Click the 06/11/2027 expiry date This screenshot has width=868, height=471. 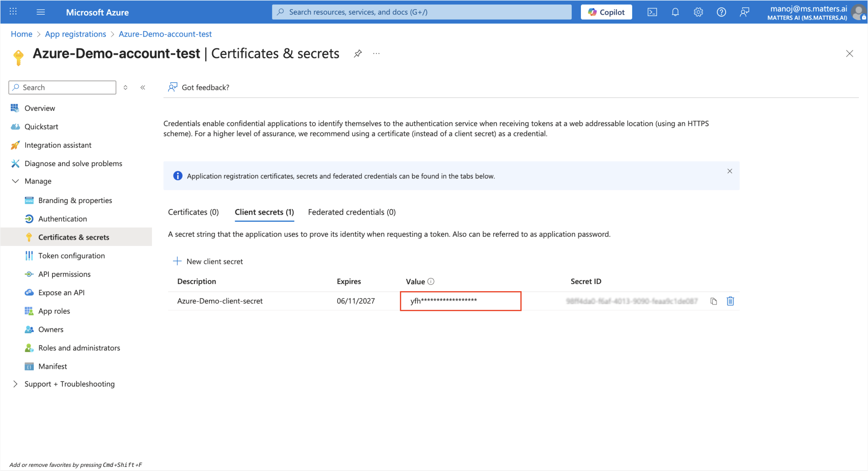tap(356, 301)
